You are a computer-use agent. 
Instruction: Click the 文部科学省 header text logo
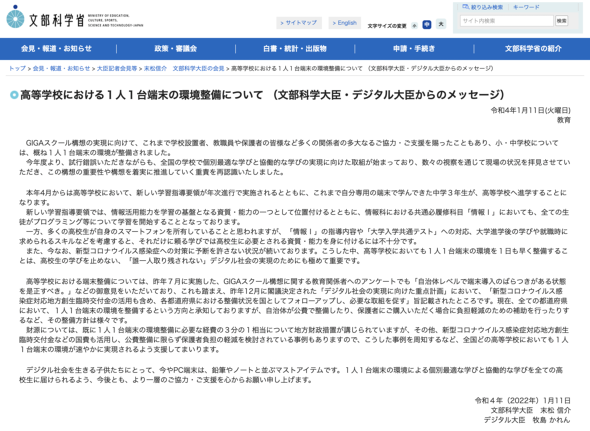pyautogui.click(x=57, y=20)
